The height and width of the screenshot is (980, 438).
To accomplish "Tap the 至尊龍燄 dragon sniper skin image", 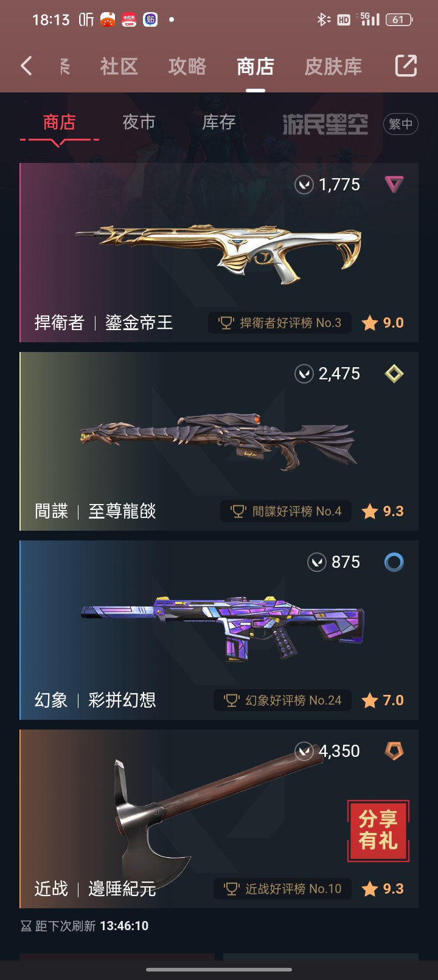I will click(218, 442).
